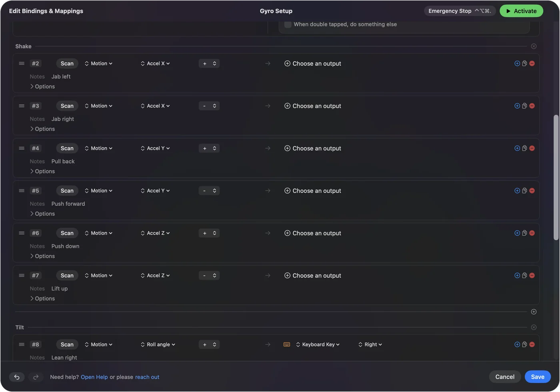Change the minus direction stepper in rule #7
This screenshot has width=560, height=392.
click(x=209, y=275)
